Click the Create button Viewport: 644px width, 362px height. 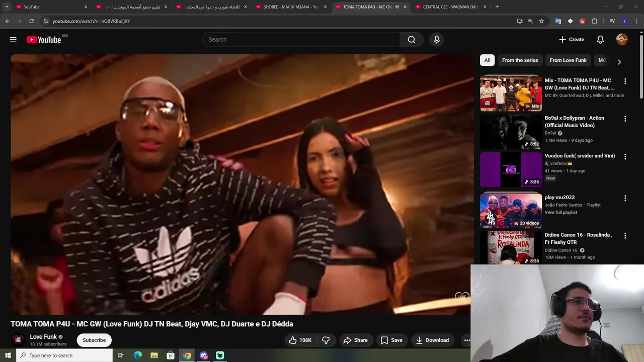coord(572,40)
